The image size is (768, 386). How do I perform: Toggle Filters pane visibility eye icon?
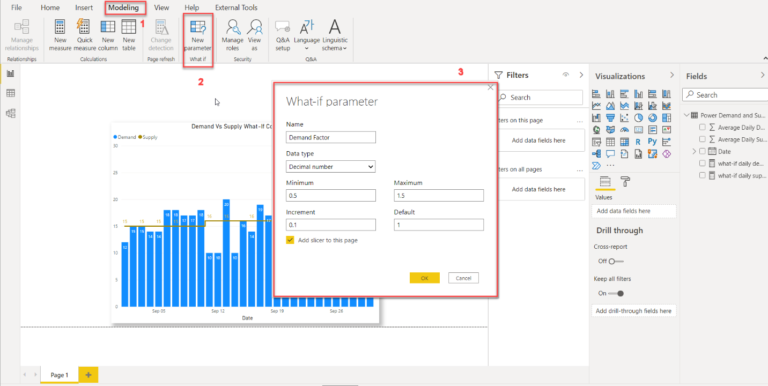tap(566, 75)
